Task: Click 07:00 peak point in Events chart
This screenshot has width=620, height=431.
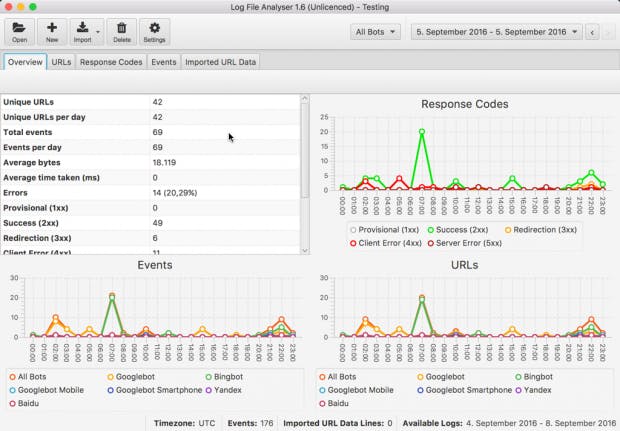Action: [112, 297]
